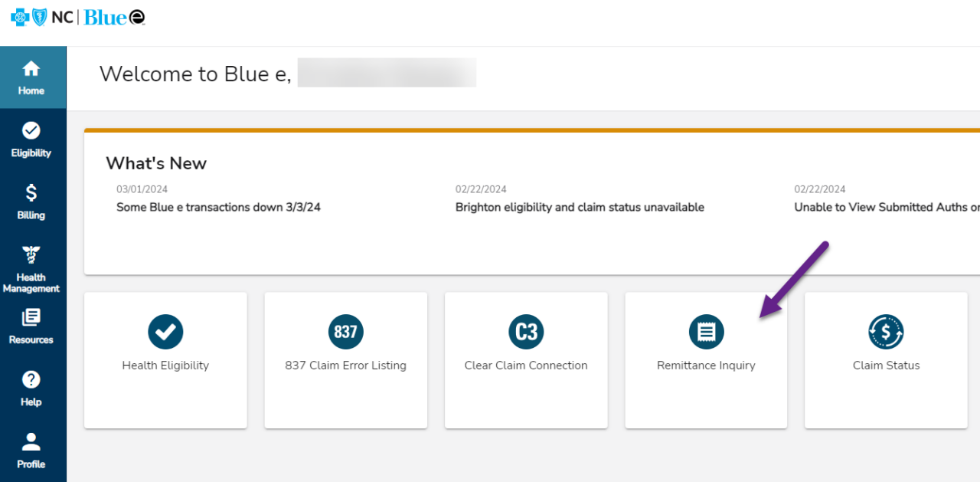Read the 'Brighton eligibility and claim status unavailable' news
980x482 pixels.
pos(580,207)
